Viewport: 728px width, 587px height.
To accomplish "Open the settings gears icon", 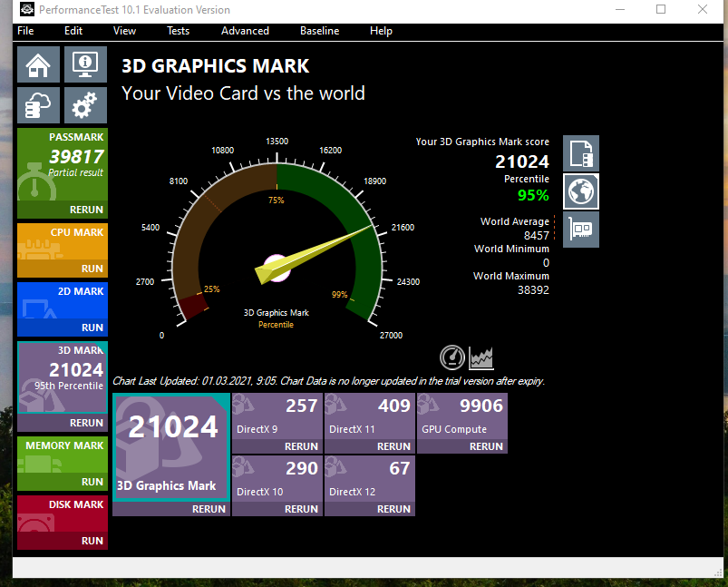I will (85, 105).
